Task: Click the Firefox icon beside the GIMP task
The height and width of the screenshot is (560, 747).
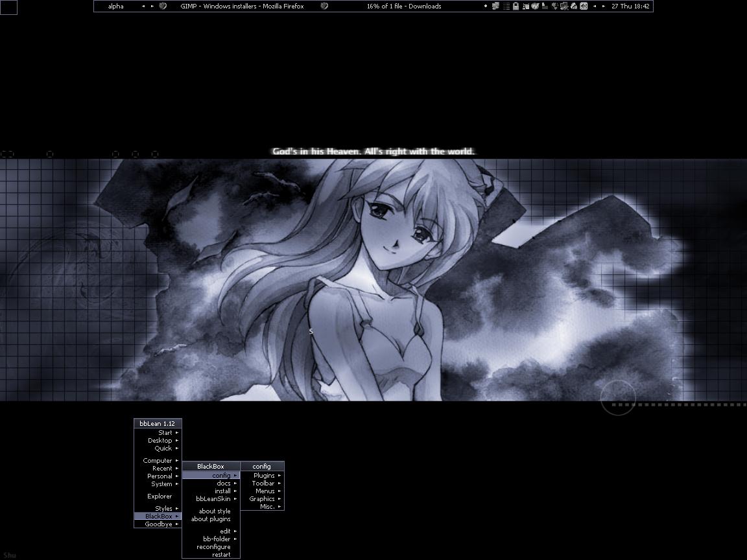Action: coord(163,6)
